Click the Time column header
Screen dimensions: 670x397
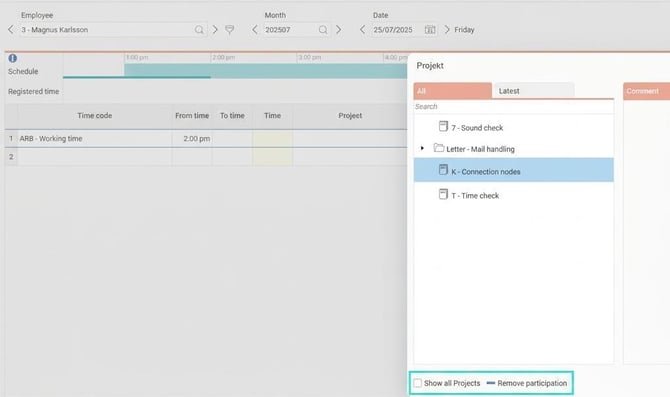(x=272, y=116)
